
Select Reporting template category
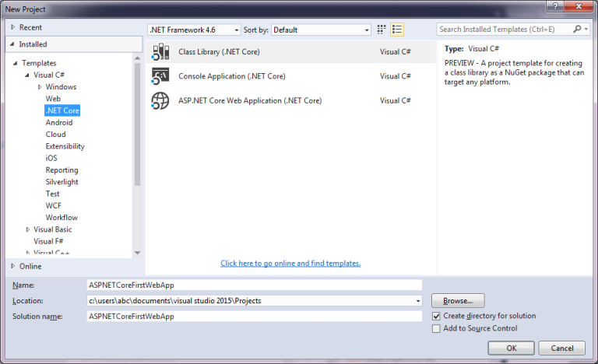click(x=62, y=170)
